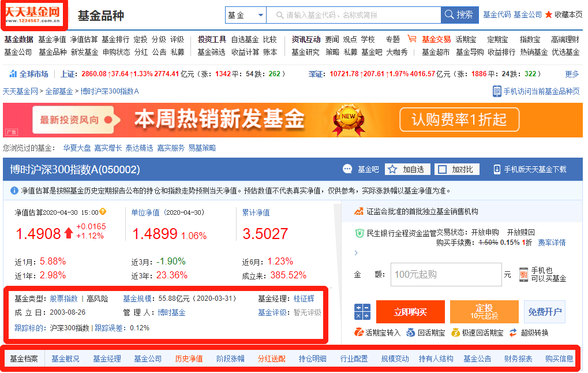Click the 回活期宝 icon
The image size is (588, 373).
(x=410, y=331)
